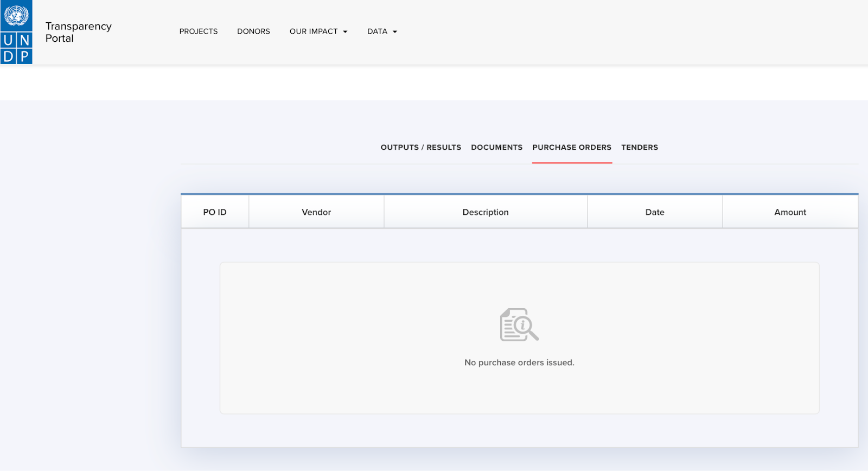
Task: Click the PO ID column header
Action: coord(215,212)
